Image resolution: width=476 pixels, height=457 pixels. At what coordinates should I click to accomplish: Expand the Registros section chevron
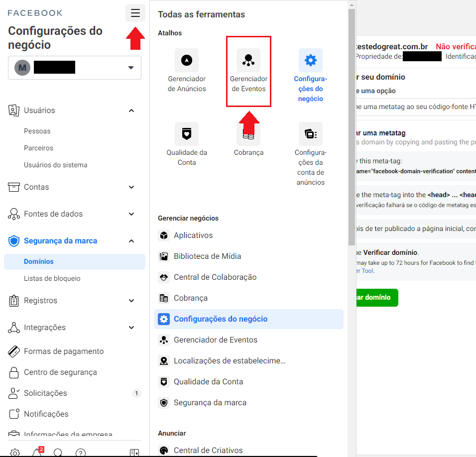coord(131,301)
